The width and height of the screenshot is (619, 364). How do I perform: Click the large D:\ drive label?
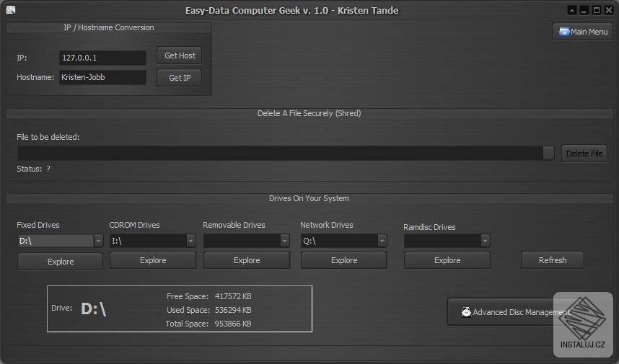(94, 308)
